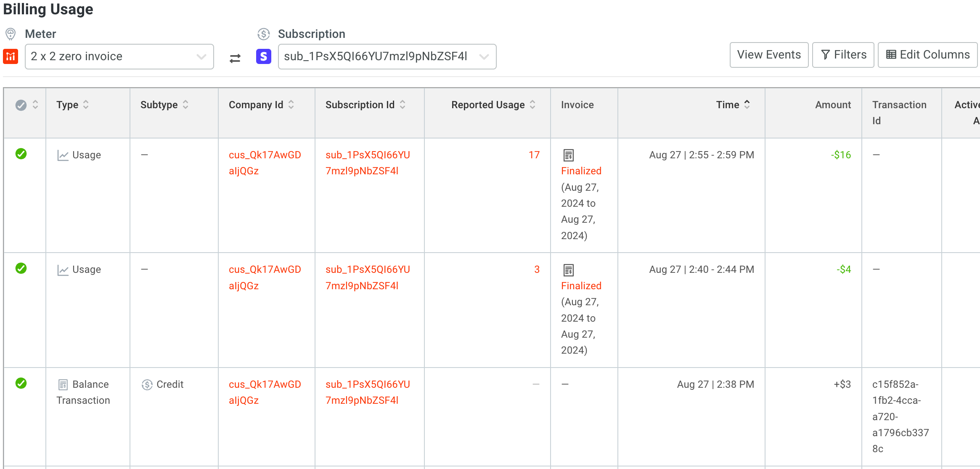
Task: Open the first Finalized invoice link
Action: (581, 171)
